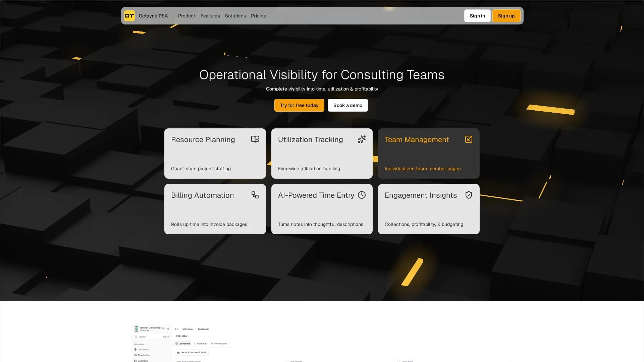Click 'Turns notes into thoughtful descriptions' text
Screen dimensions: 644x362
(320, 224)
